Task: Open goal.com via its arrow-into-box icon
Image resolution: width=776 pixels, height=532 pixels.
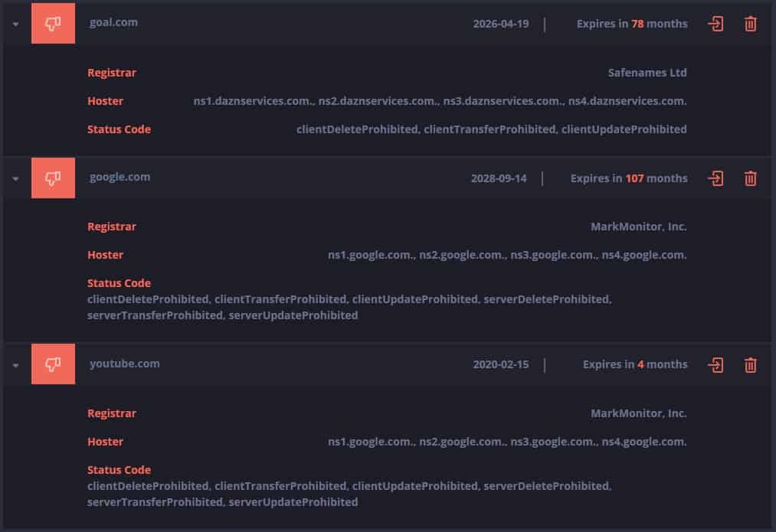Action: point(715,24)
